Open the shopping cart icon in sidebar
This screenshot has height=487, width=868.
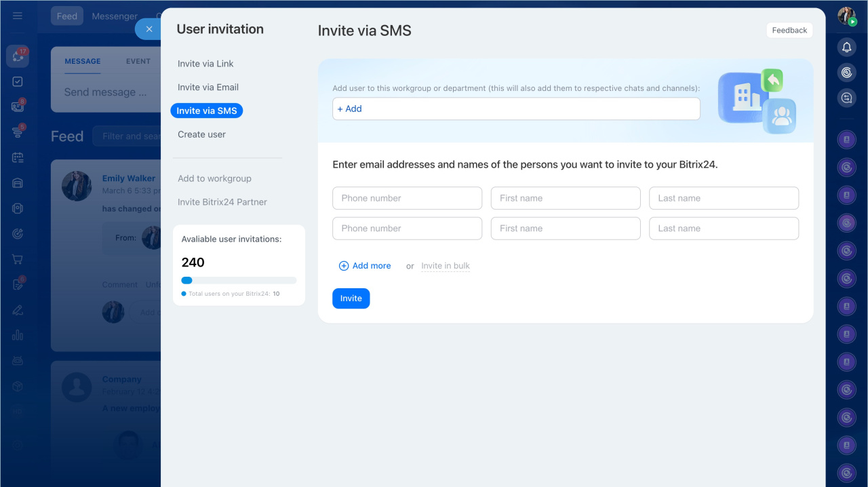[18, 259]
